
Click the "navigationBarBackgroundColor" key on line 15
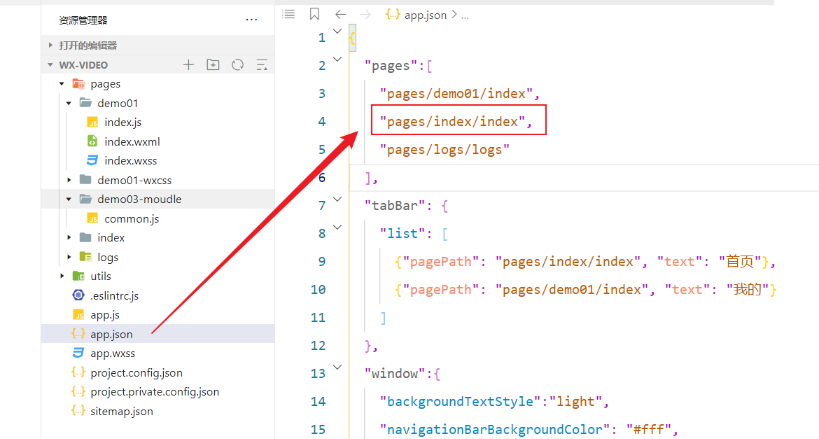pyautogui.click(x=495, y=430)
